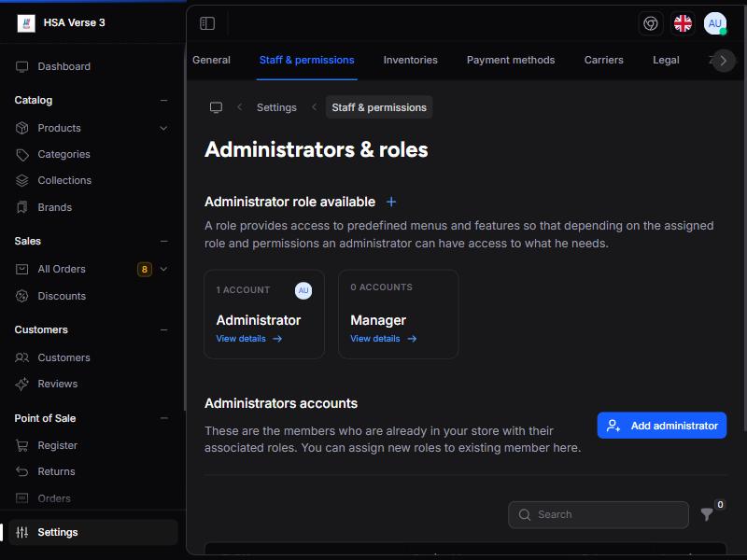The image size is (747, 560).
Task: Click the Discounts percent badge icon
Action: click(x=21, y=296)
